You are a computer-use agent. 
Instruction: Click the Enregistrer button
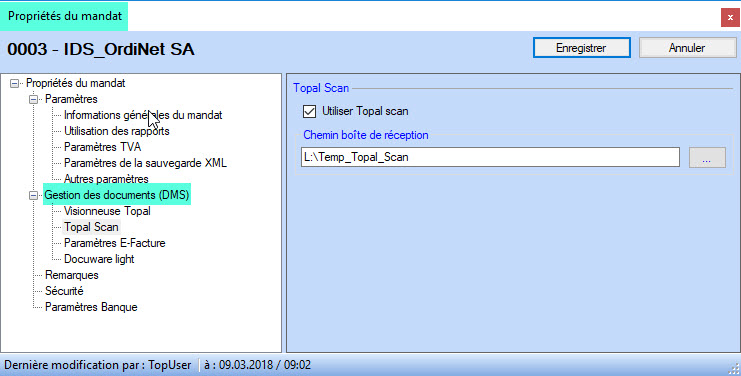582,48
